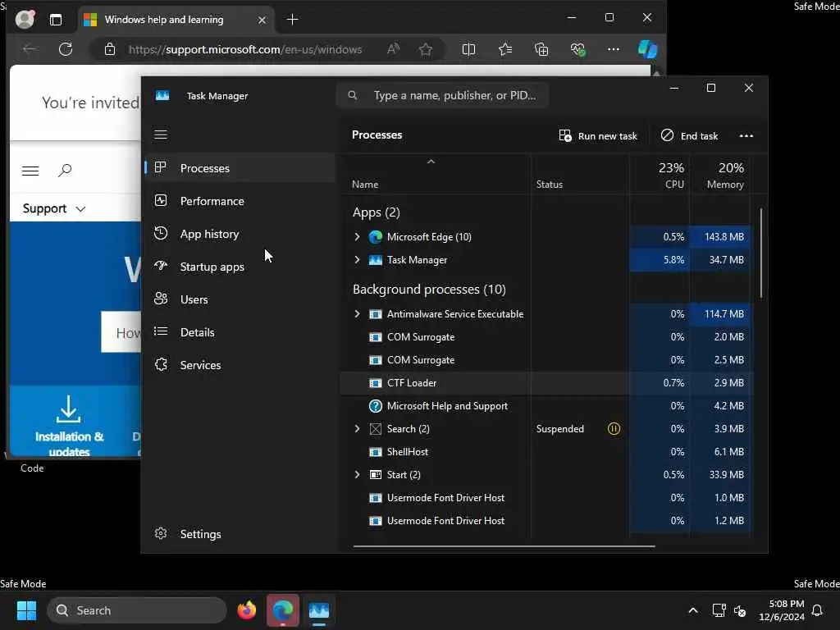The image size is (840, 630).
Task: Open Firefox from the taskbar
Action: point(247,610)
